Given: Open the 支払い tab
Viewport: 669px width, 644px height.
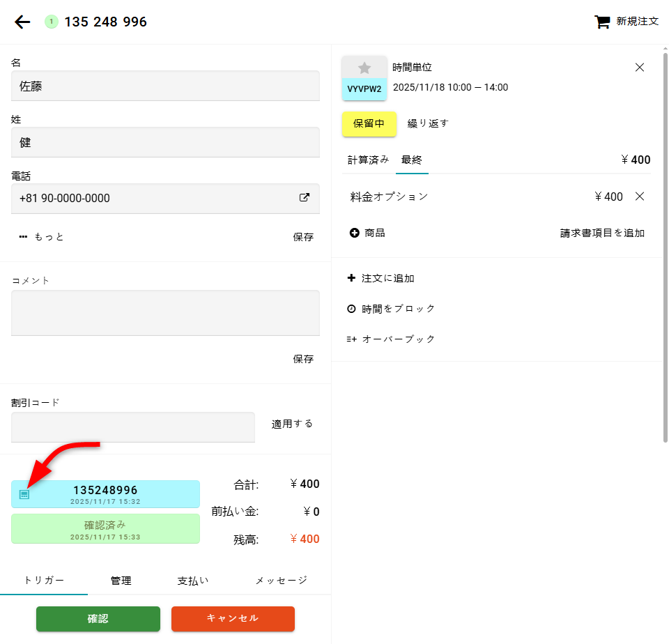Looking at the screenshot, I should [x=193, y=581].
